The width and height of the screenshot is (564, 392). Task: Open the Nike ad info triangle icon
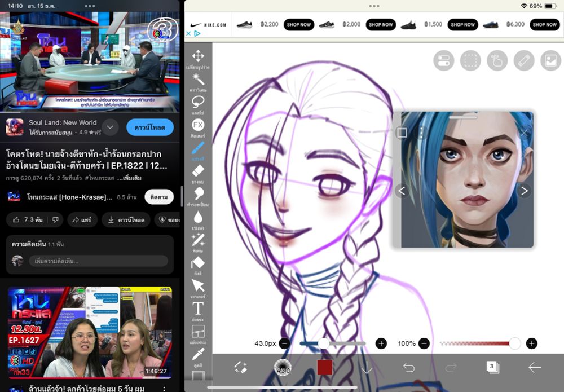197,33
